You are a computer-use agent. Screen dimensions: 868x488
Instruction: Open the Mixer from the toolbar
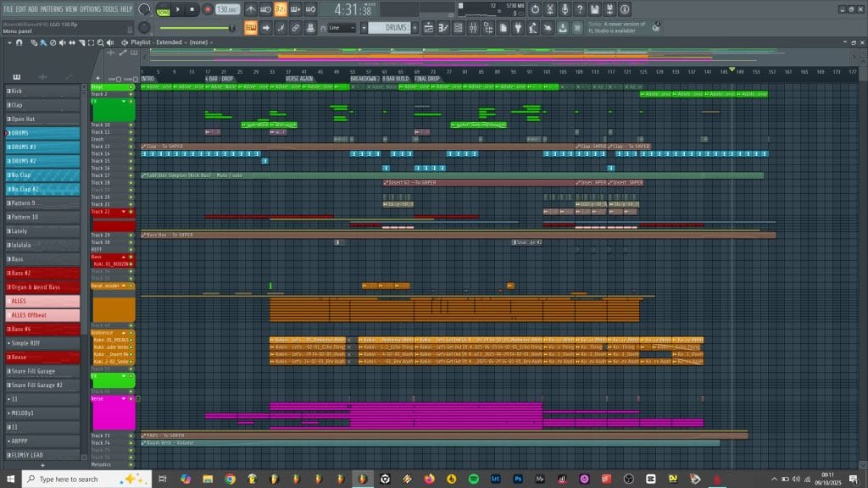(472, 28)
